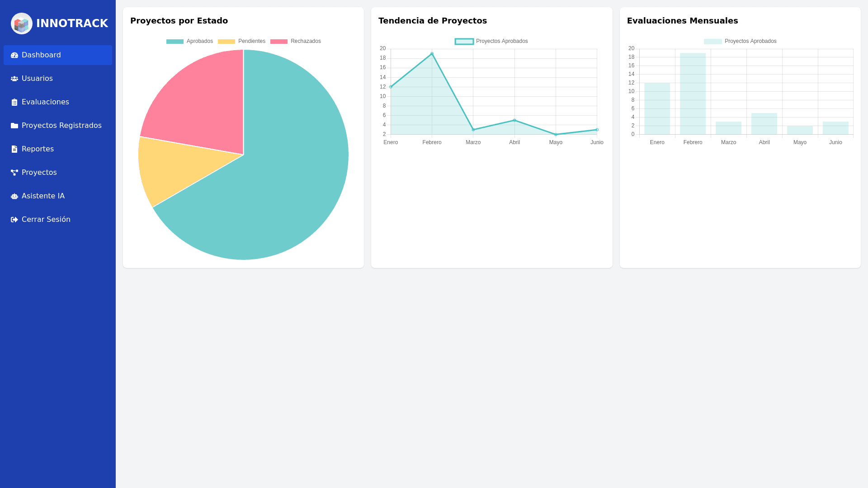Screen dimensions: 868x488
Task: Click the Reportes document icon
Action: pos(14,149)
